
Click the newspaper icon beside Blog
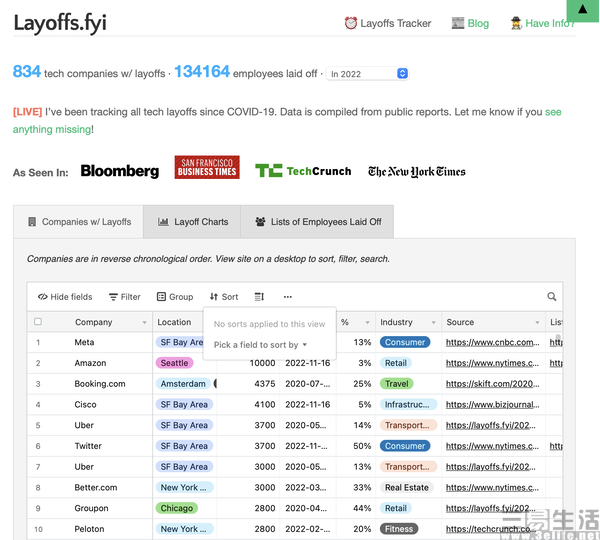coord(458,23)
